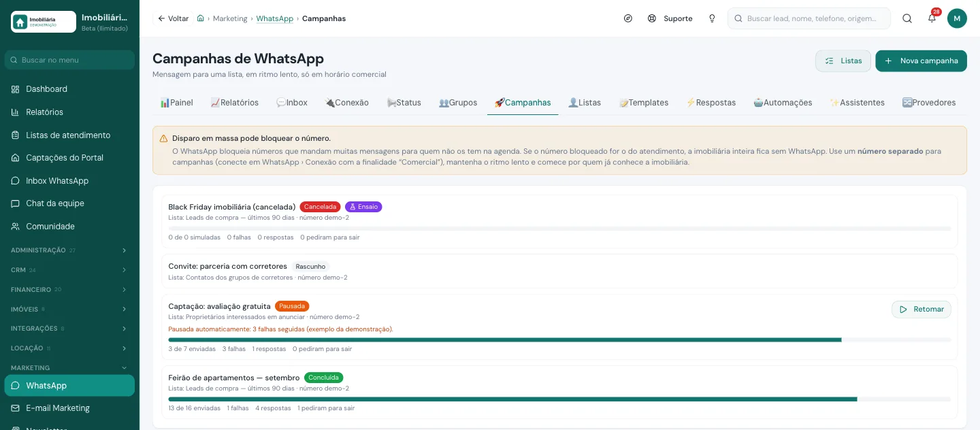This screenshot has height=430, width=980.
Task: Click the WhatsApp icon in sidebar
Action: [16, 386]
